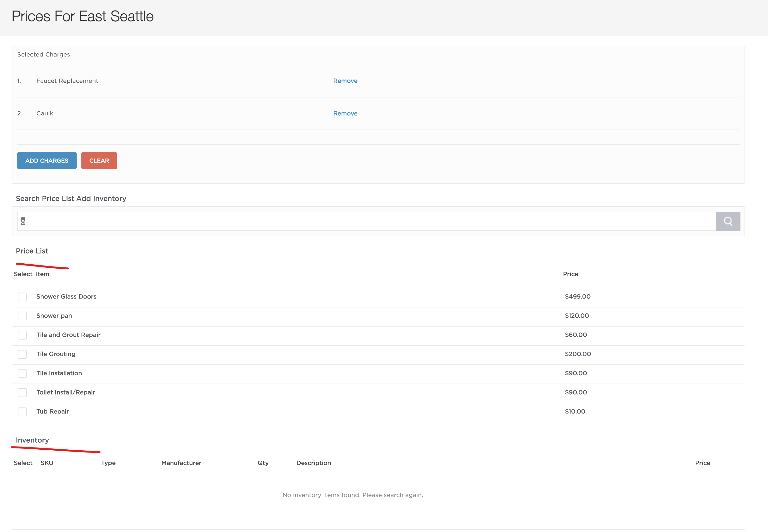
Task: Click the Price List section heading
Action: click(x=32, y=251)
